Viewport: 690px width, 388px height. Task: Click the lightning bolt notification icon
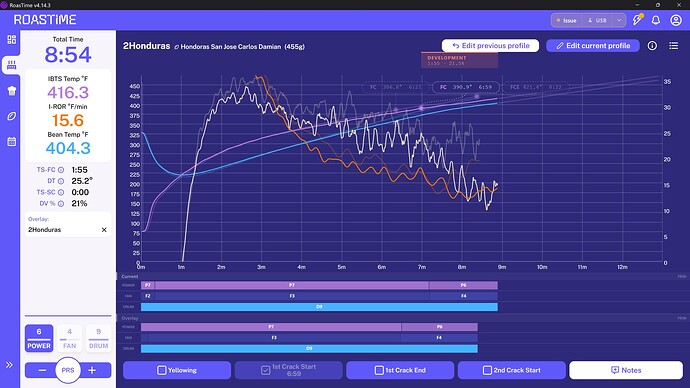click(x=637, y=20)
